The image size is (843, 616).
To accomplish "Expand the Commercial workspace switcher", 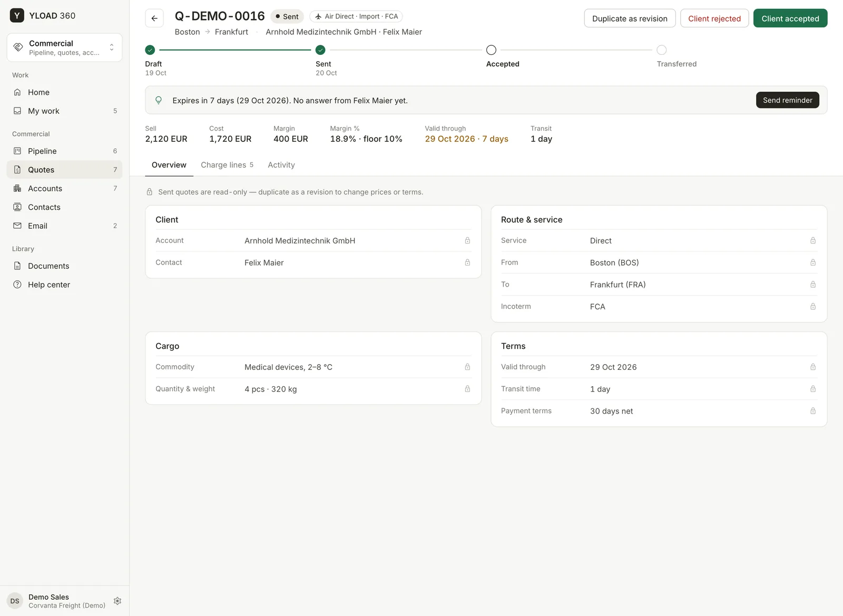I will pos(64,47).
